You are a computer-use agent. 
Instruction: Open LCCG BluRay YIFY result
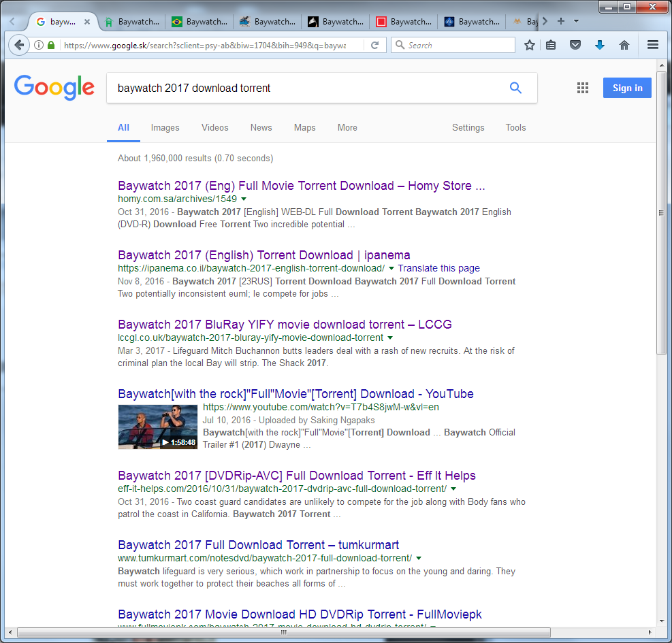(x=285, y=325)
